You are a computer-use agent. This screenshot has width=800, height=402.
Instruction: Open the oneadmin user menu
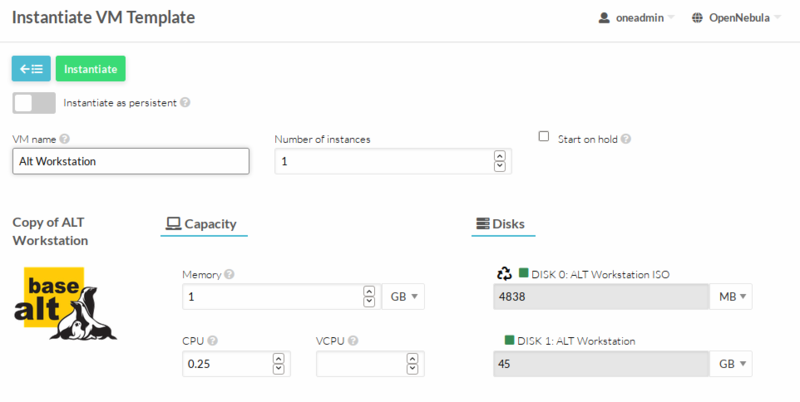coord(637,18)
